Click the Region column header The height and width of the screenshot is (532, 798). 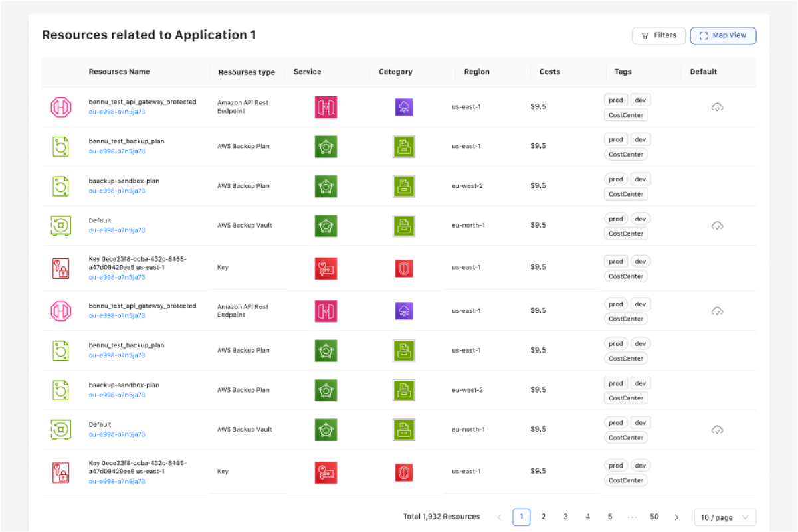(476, 72)
